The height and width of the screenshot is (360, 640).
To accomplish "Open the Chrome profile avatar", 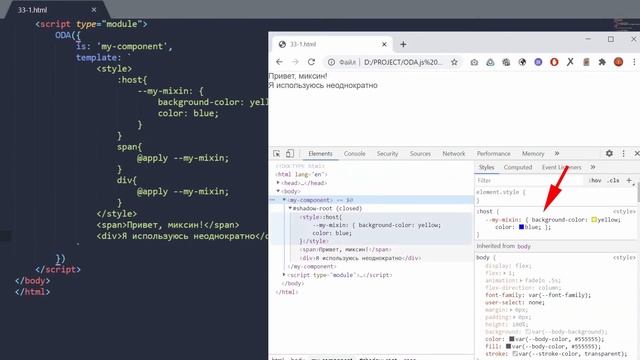I will (x=618, y=62).
